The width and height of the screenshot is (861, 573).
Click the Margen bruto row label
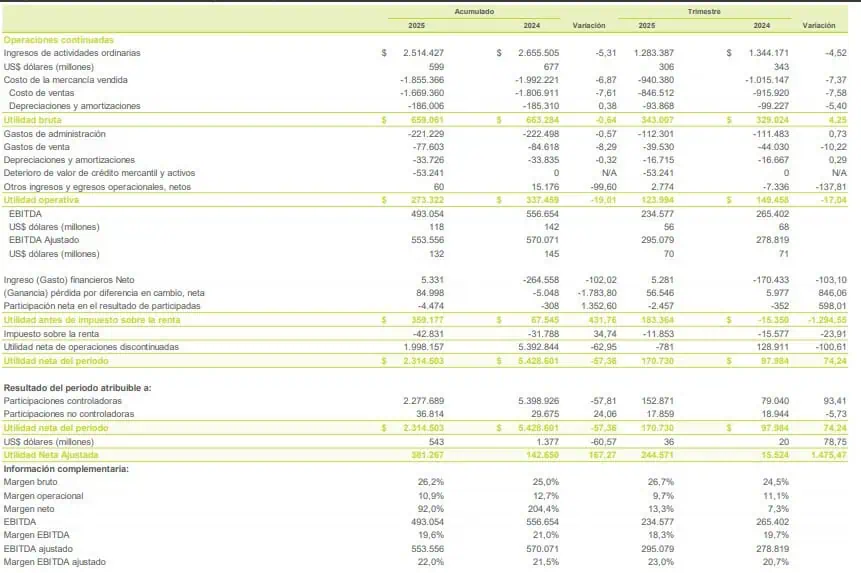click(30, 482)
